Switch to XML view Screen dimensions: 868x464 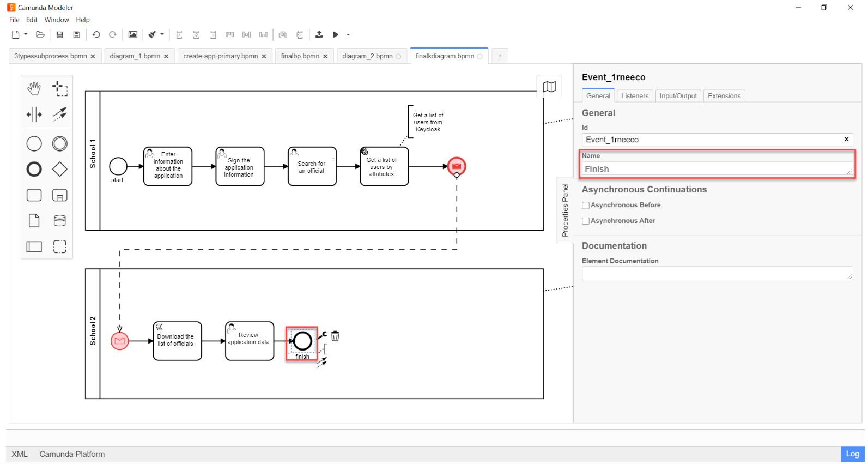coord(20,454)
